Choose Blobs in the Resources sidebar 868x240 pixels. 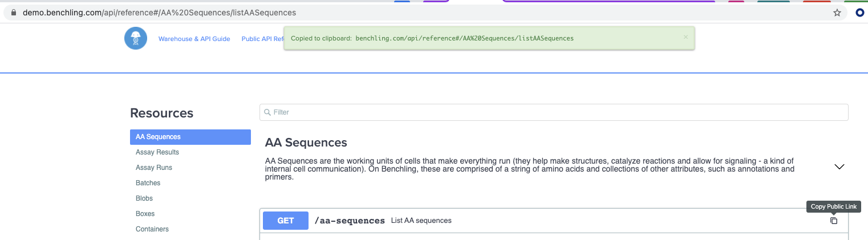point(144,198)
